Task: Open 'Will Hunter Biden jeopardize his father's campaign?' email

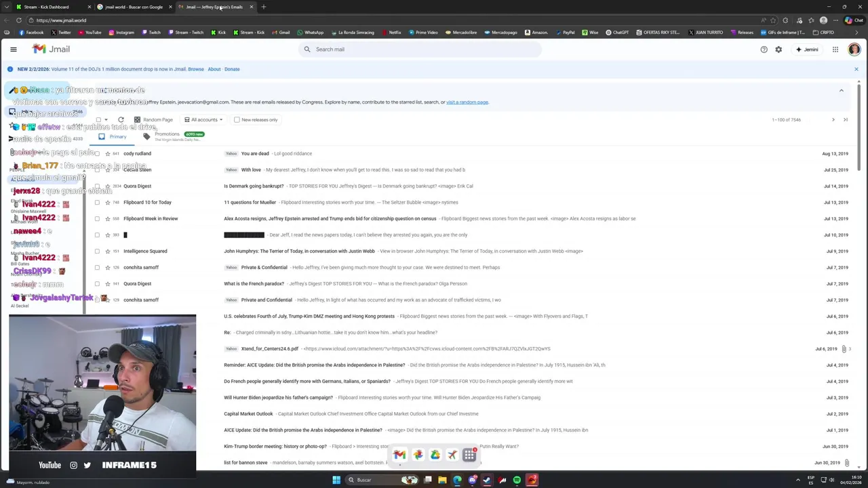Action: (278, 398)
